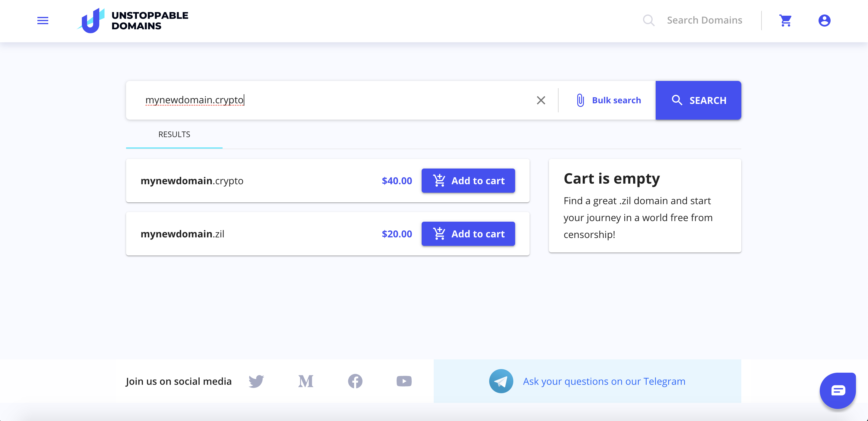Click the Unstoppable Domains logo icon
This screenshot has width=868, height=421.
[x=91, y=20]
